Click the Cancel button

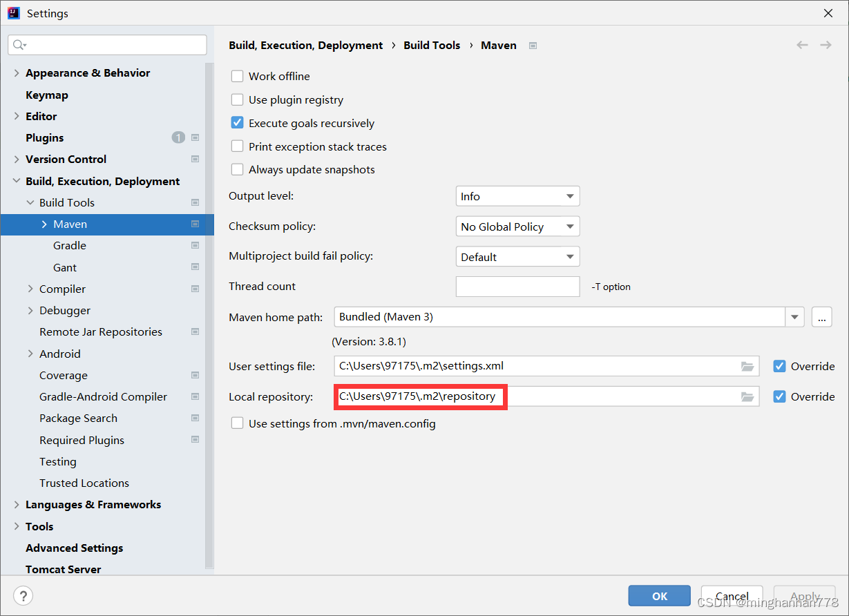pos(732,596)
